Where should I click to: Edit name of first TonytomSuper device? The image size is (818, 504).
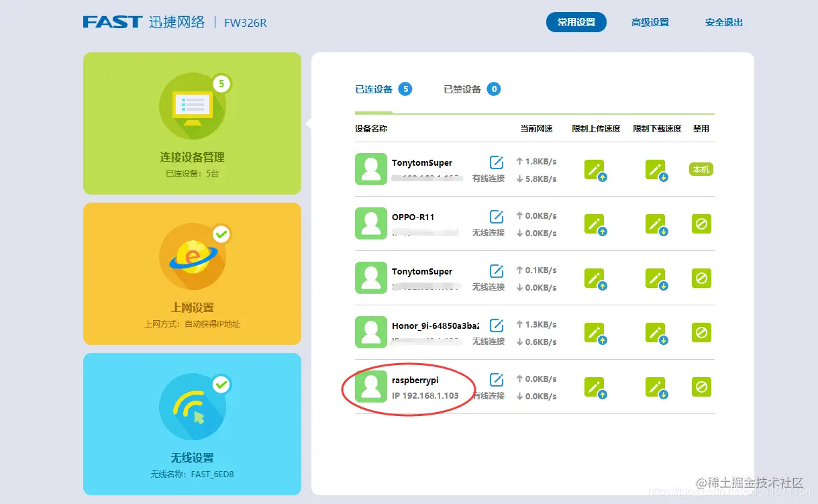(x=497, y=162)
